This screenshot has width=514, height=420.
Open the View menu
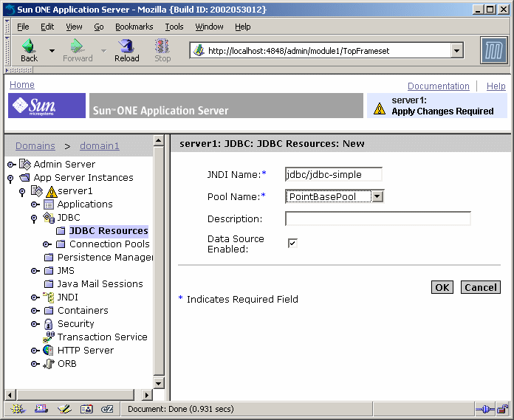tap(74, 27)
